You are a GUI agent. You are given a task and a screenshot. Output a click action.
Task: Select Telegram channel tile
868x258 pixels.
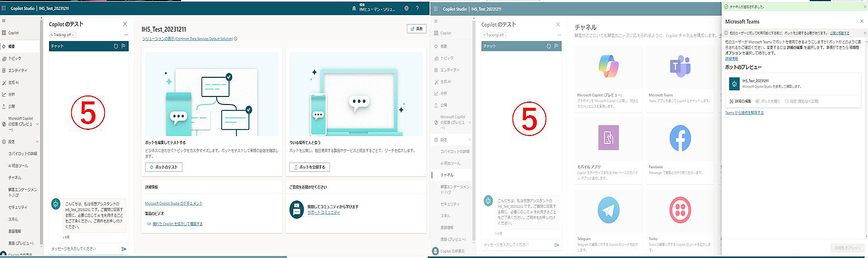point(608,220)
